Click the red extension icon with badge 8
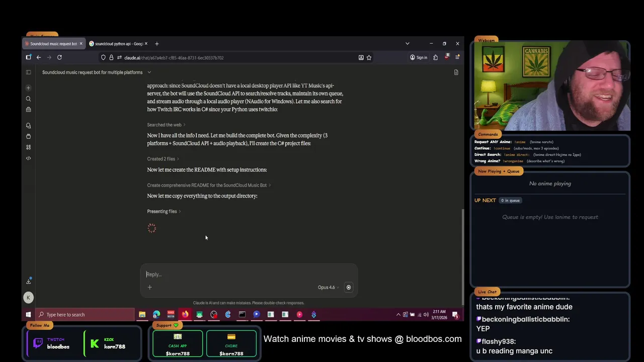 click(x=446, y=57)
